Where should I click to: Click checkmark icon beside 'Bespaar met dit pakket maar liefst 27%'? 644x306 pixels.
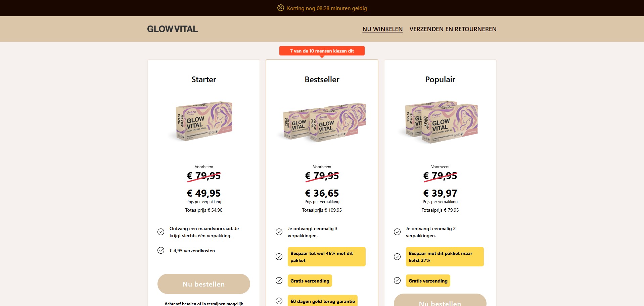[x=397, y=257]
